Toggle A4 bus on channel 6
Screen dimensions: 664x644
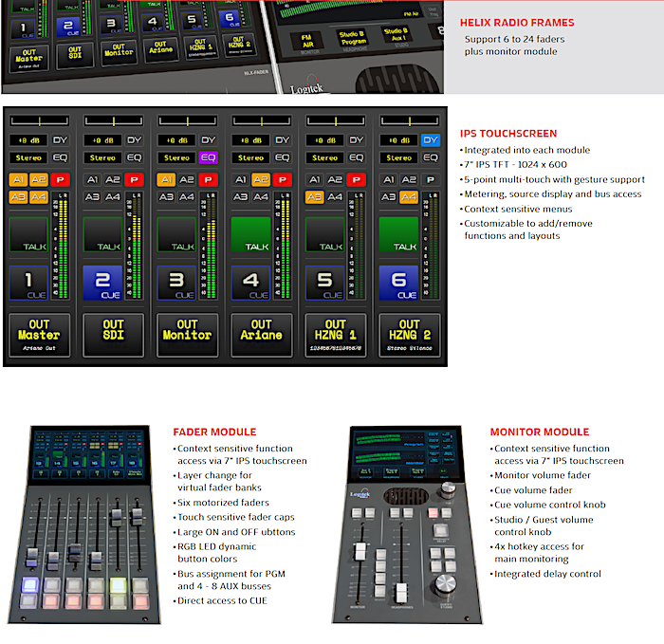click(409, 197)
